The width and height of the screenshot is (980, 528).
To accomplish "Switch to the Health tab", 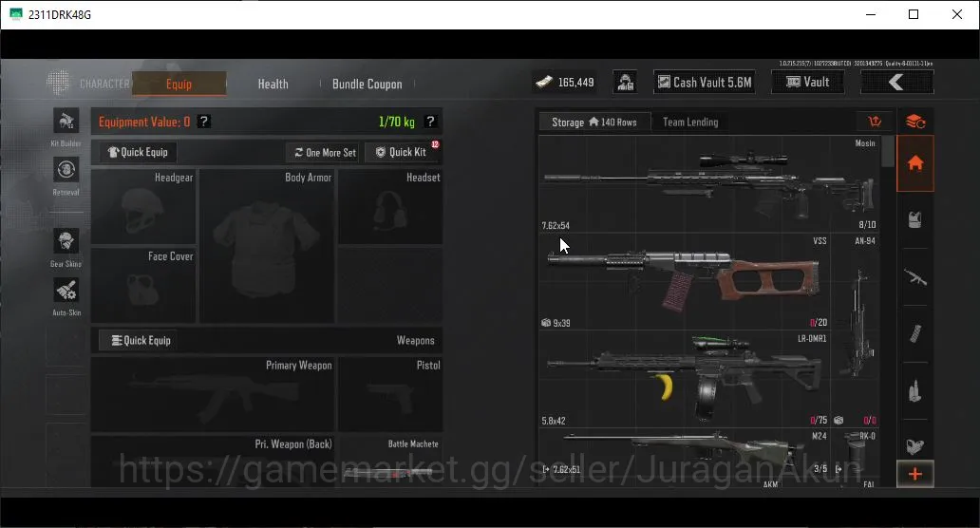I will click(x=273, y=84).
